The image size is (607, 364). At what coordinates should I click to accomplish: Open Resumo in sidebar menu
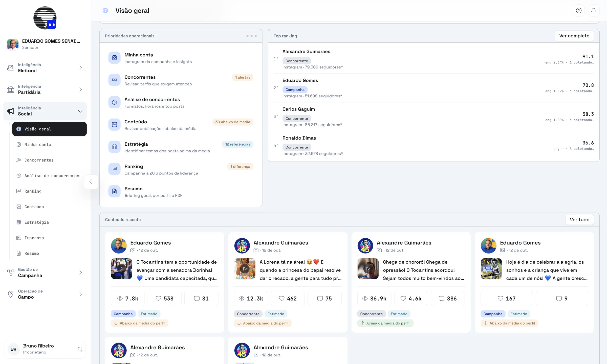point(49,254)
